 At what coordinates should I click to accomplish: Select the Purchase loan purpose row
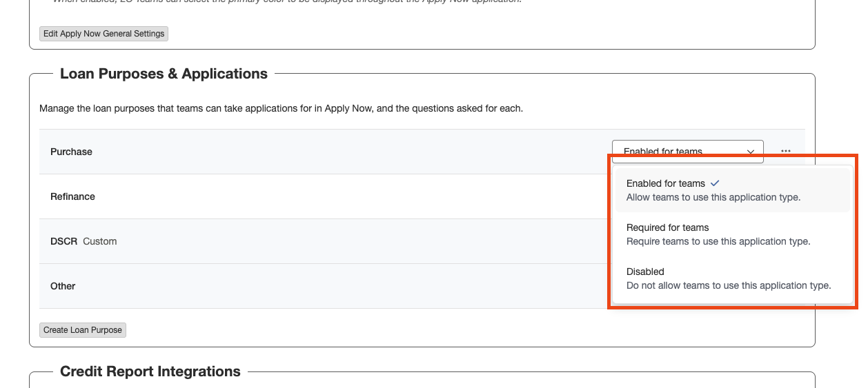(x=72, y=152)
